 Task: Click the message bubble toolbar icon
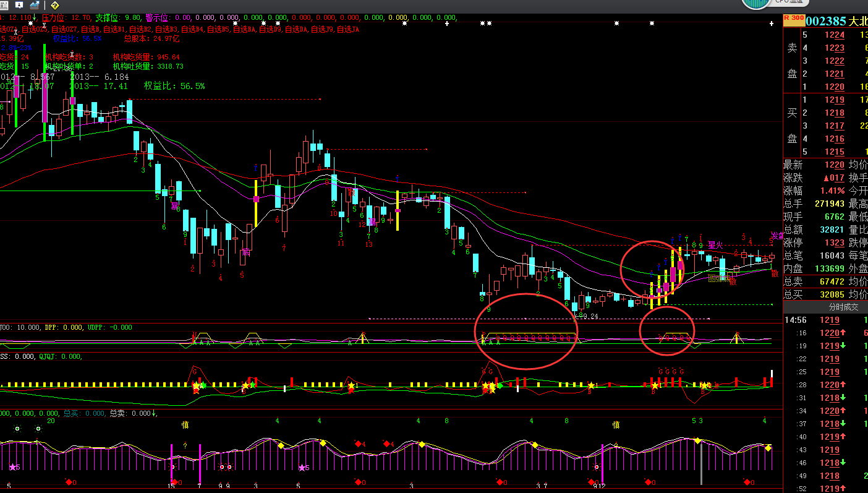click(x=19, y=5)
